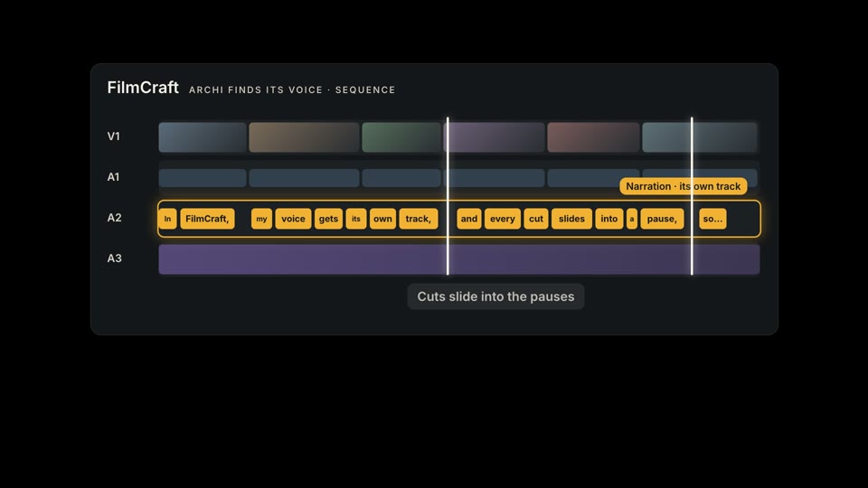Viewport: 868px width, 488px height.
Task: Click the 'In' word chip
Action: (168, 219)
